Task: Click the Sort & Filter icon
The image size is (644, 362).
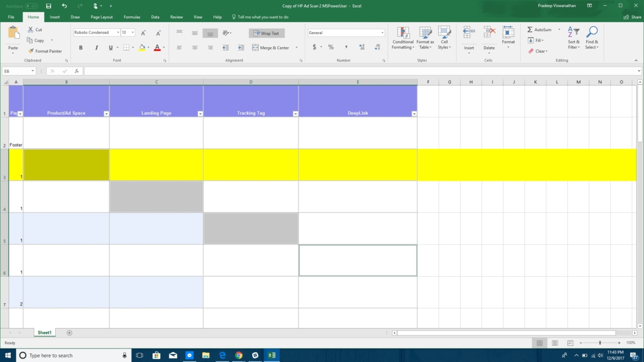Action: pyautogui.click(x=574, y=38)
